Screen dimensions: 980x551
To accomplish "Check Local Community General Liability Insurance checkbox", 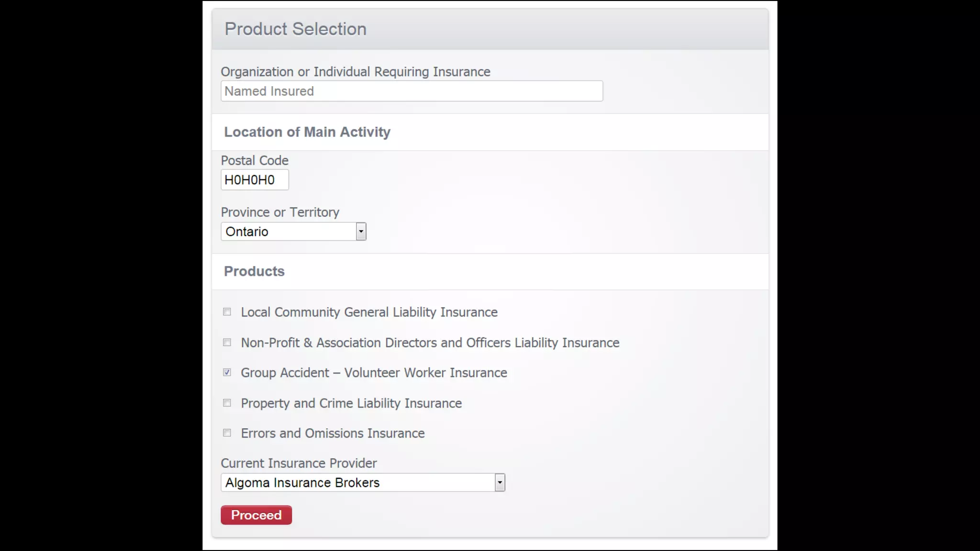I will tap(227, 312).
